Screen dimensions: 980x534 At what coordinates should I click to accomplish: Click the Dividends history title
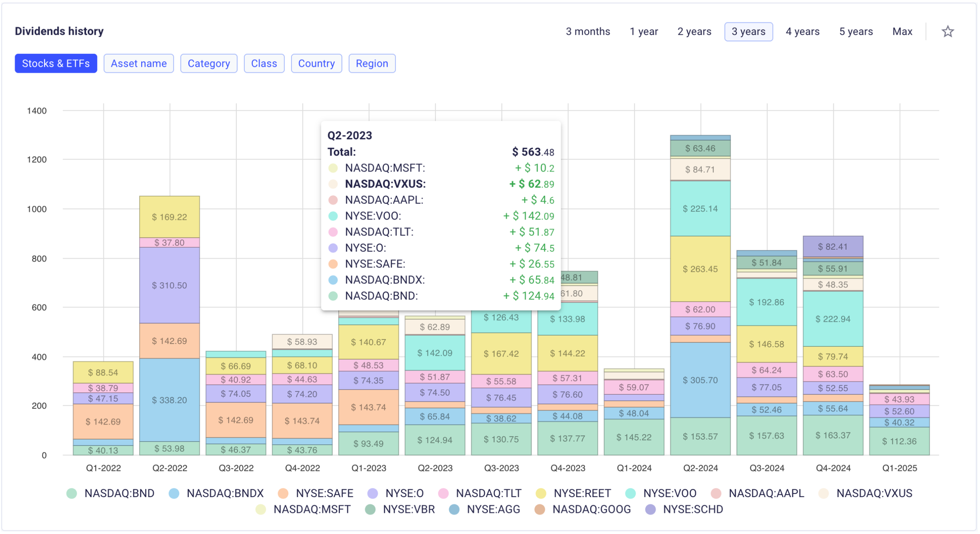(59, 31)
